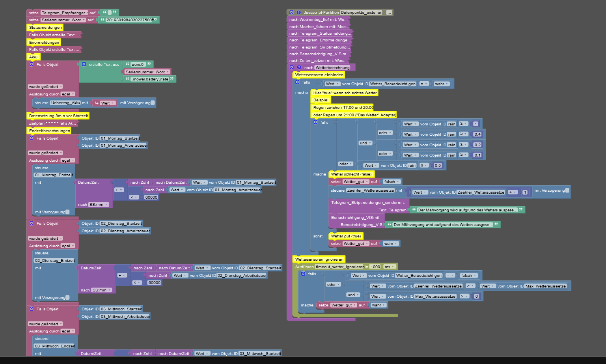Edit the timeout_wetter_ignorieren name field
This screenshot has width=606, height=364.
(x=340, y=267)
